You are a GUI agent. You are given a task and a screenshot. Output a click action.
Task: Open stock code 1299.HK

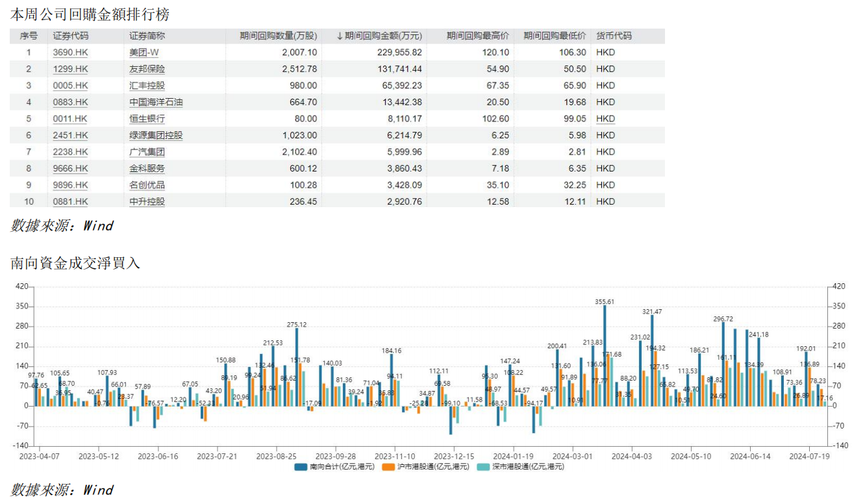click(x=70, y=69)
